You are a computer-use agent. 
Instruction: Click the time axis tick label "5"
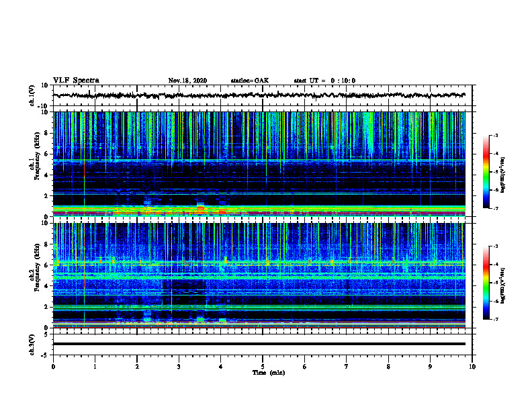[x=263, y=367]
